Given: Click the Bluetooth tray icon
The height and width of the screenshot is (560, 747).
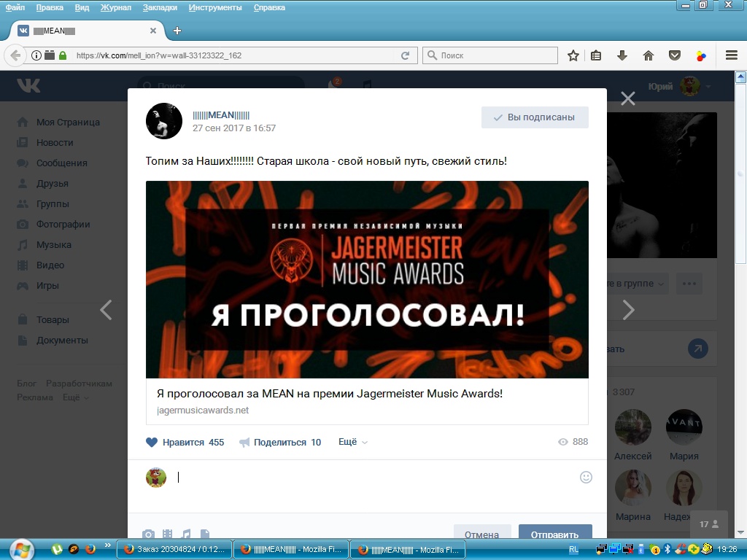Looking at the screenshot, I should [x=667, y=549].
